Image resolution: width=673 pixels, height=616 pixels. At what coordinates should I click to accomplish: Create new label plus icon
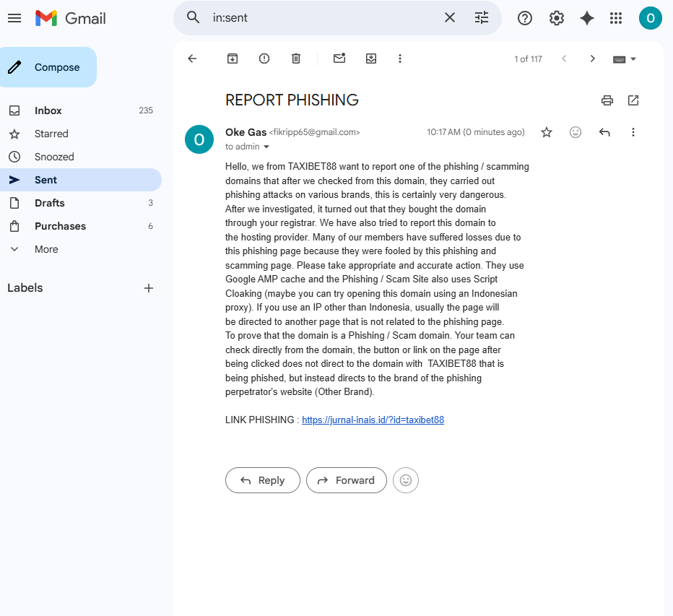pos(149,288)
